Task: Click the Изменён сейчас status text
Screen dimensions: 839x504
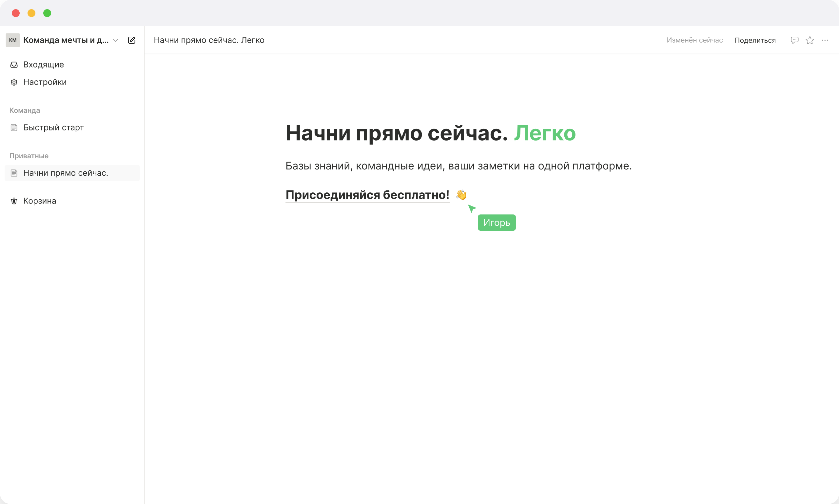Action: tap(695, 40)
